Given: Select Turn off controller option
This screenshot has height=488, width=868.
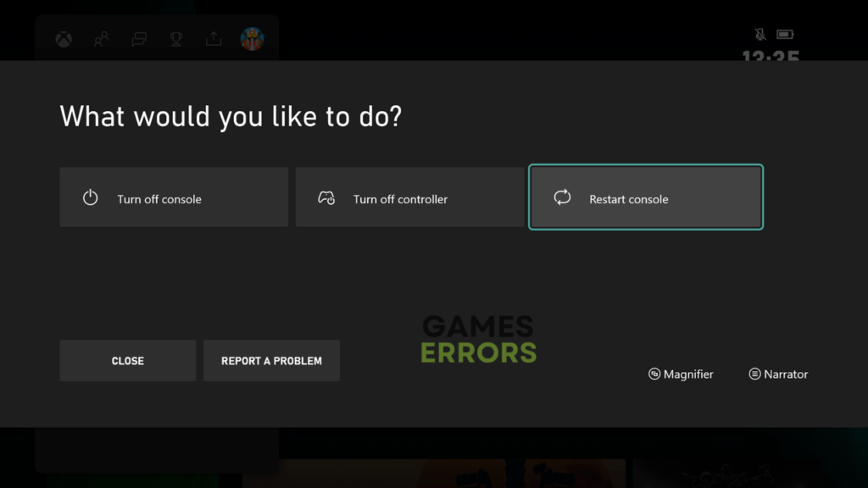Looking at the screenshot, I should click(409, 197).
